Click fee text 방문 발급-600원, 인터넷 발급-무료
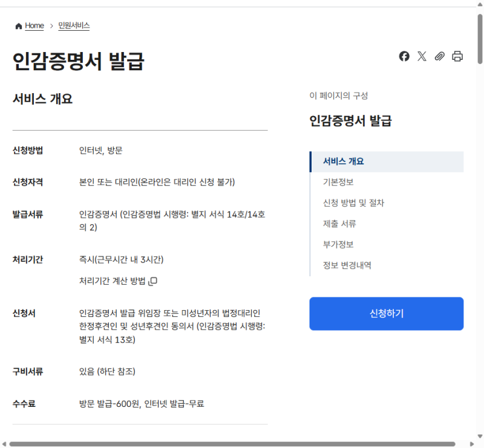 [142, 404]
